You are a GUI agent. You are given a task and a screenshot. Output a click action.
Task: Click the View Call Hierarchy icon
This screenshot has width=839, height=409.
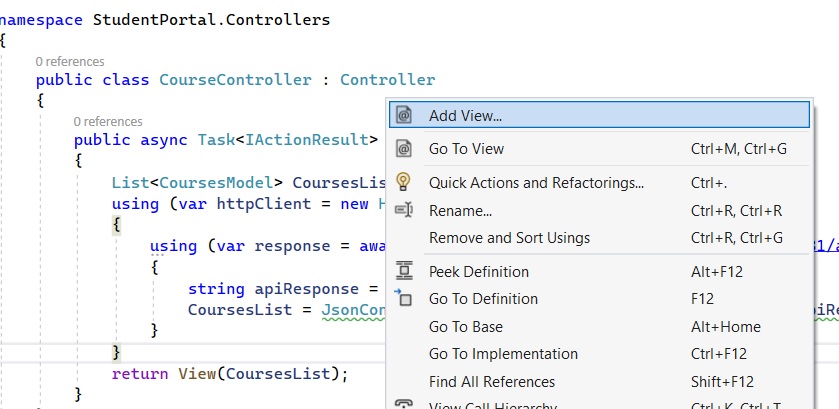pyautogui.click(x=403, y=404)
